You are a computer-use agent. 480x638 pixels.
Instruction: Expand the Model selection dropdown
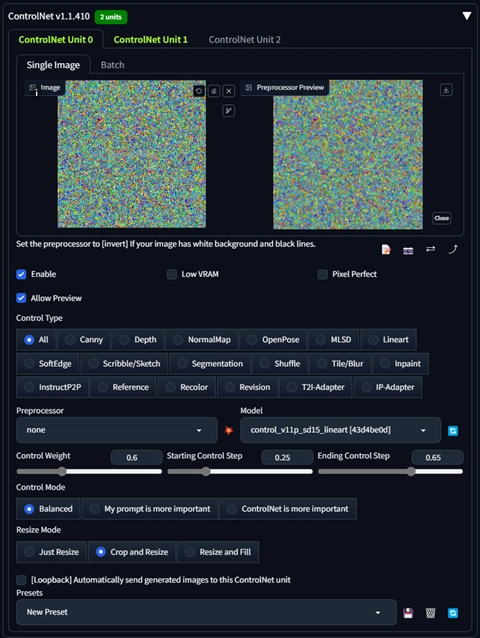point(340,430)
